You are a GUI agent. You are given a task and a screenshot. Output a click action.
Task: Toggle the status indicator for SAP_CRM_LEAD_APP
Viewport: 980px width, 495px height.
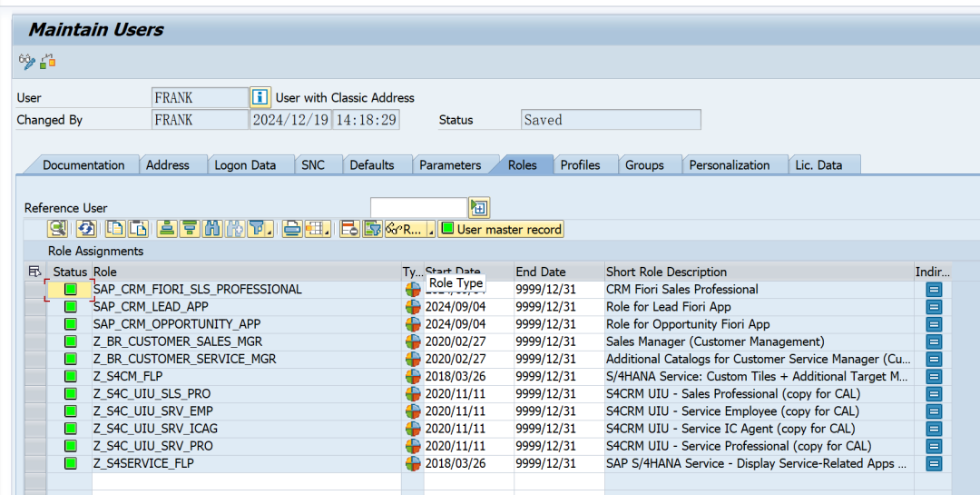[71, 307]
